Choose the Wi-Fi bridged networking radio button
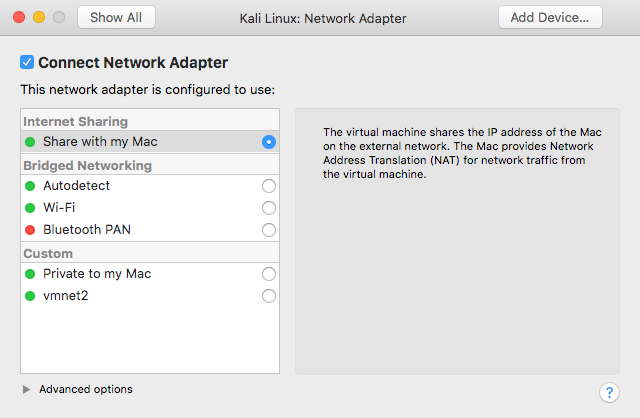Viewport: 640px width, 418px height. pos(269,208)
